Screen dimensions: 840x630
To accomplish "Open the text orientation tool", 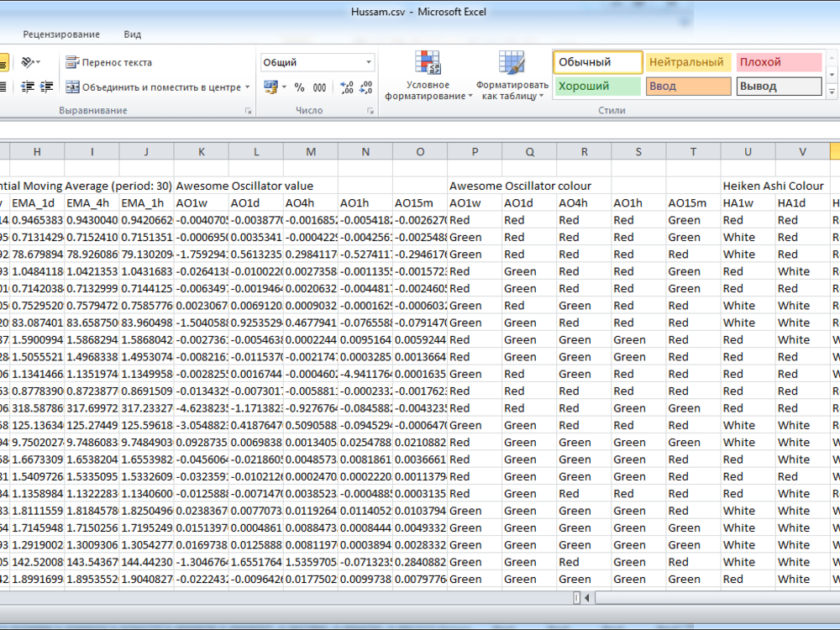I will [30, 63].
